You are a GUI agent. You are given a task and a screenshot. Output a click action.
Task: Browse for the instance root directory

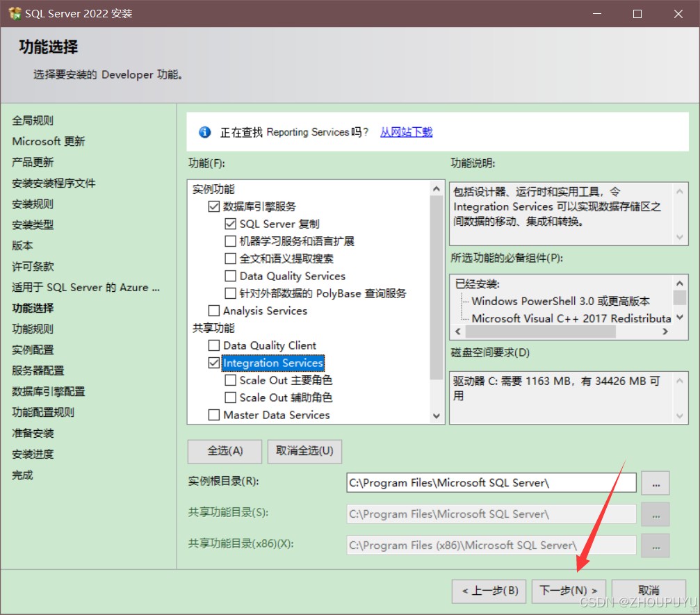655,483
